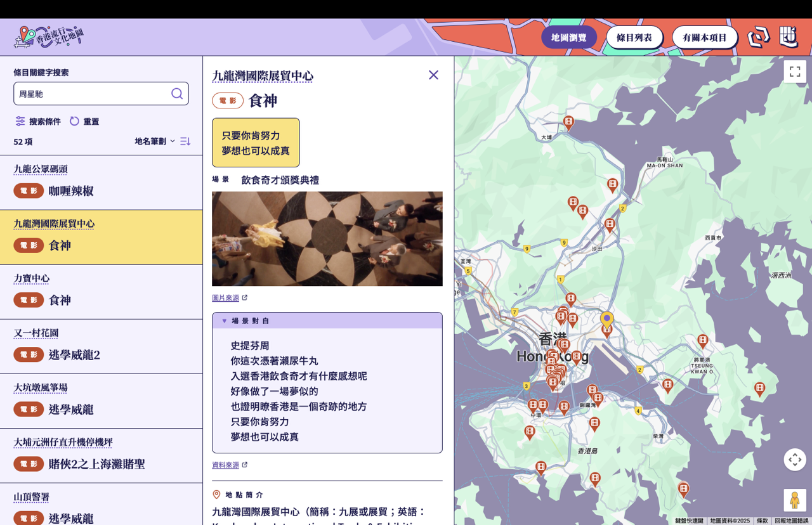The height and width of the screenshot is (525, 812).
Task: Open 搜索條件 filter options
Action: [x=38, y=121]
